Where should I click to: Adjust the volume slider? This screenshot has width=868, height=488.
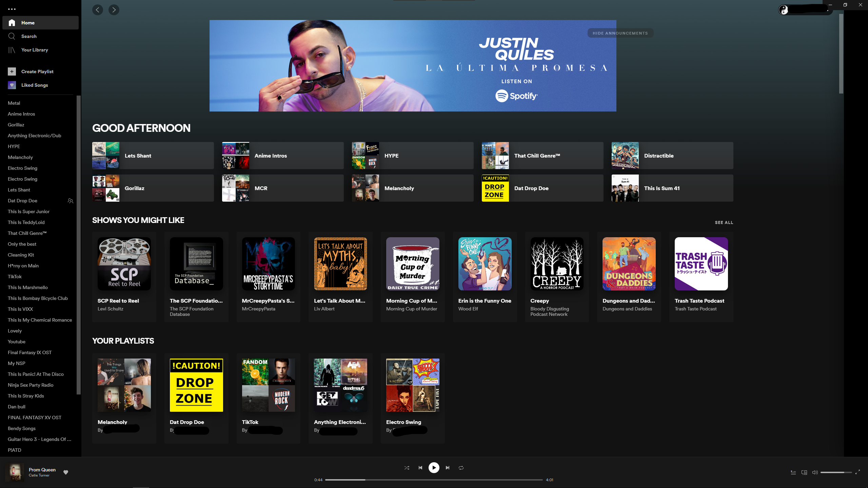(x=836, y=472)
